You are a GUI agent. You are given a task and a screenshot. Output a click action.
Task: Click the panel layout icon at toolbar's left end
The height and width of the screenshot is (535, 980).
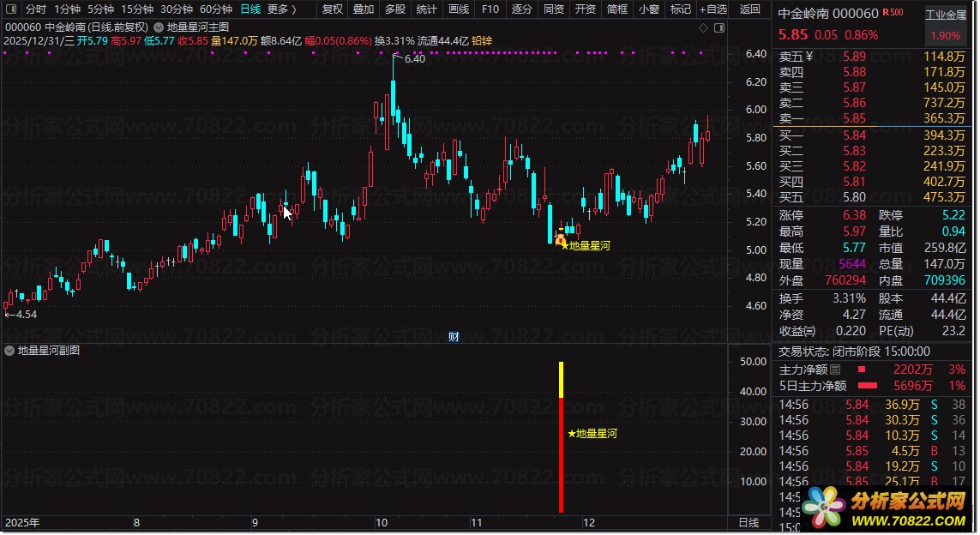coord(10,9)
